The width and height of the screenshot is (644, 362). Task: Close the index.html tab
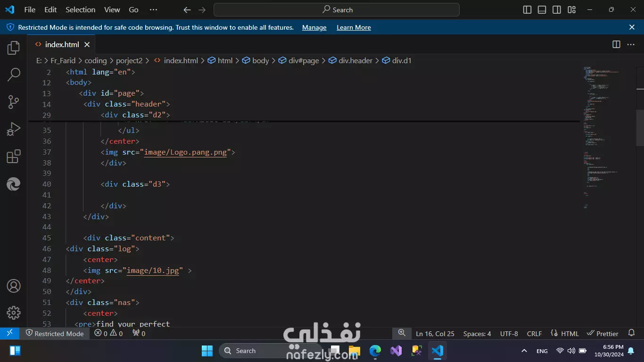click(x=87, y=44)
